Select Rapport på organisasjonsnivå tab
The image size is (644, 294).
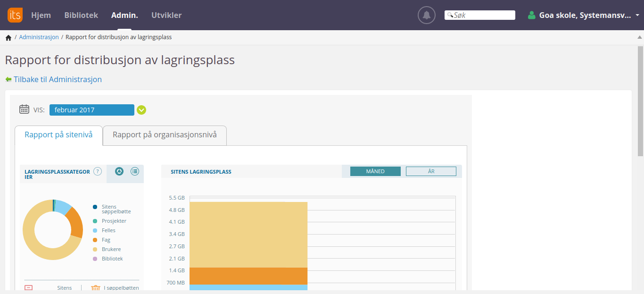165,135
